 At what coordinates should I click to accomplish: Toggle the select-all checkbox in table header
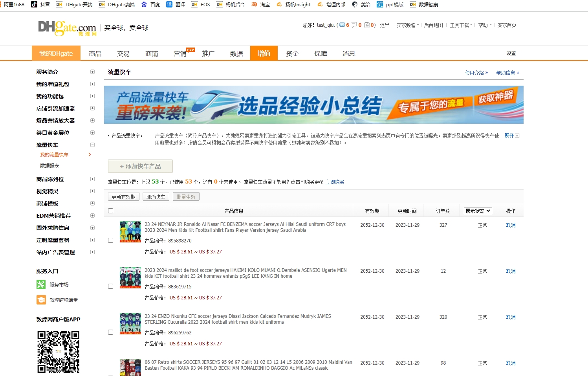coord(110,211)
